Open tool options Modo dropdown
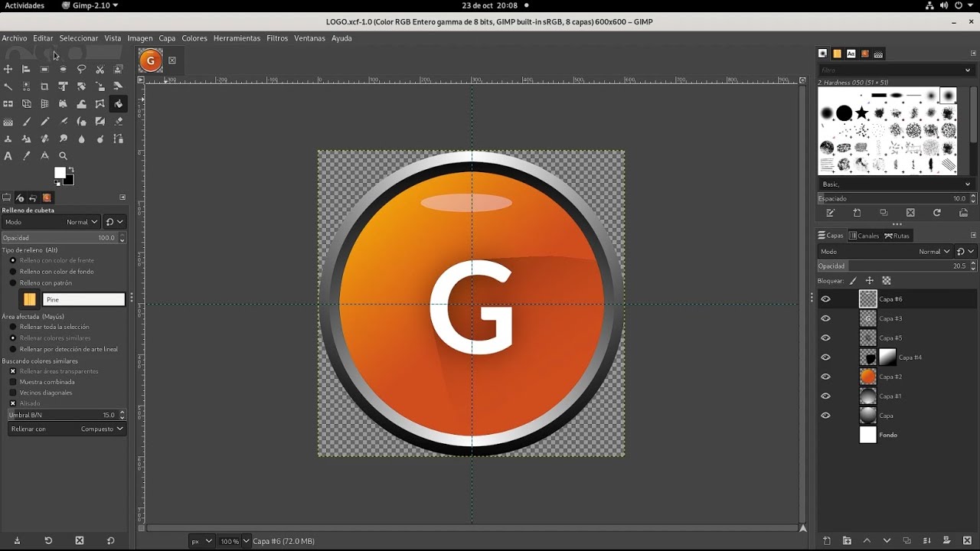This screenshot has height=551, width=980. [x=51, y=222]
